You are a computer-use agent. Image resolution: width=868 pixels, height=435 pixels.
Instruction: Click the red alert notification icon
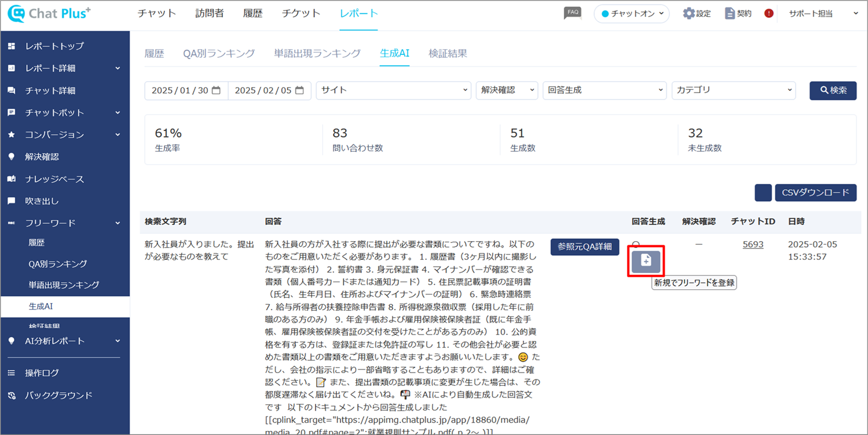coord(769,13)
